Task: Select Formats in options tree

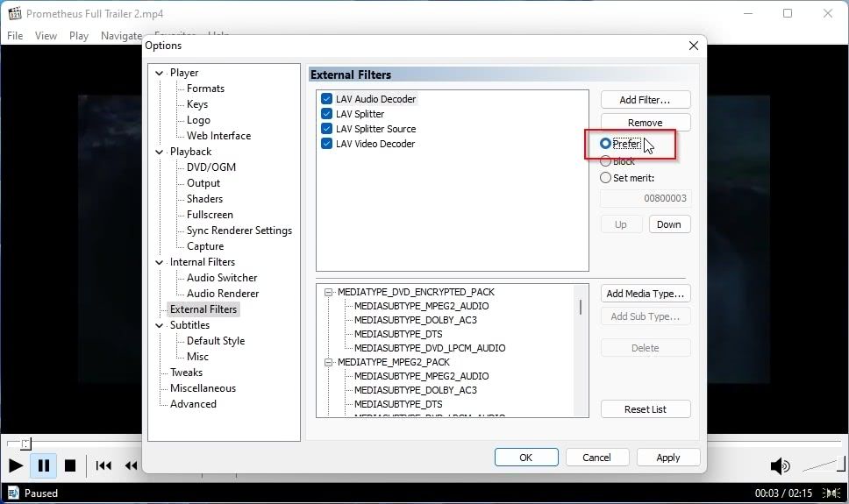Action: (x=205, y=89)
